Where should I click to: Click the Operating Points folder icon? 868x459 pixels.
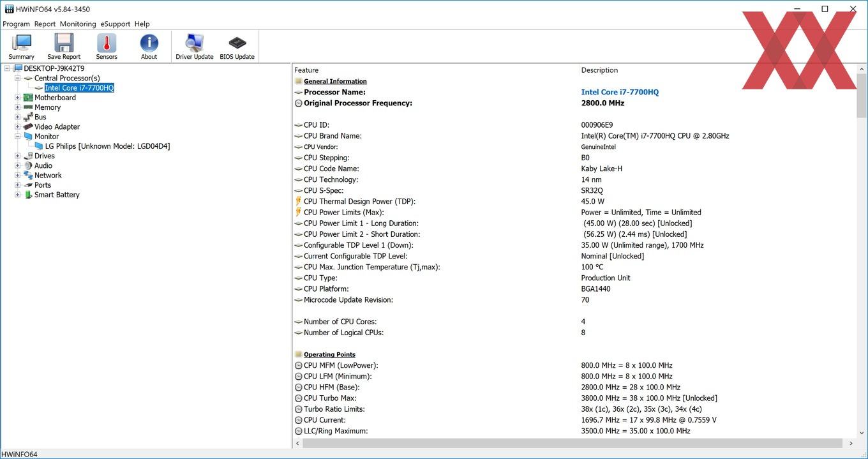pos(298,354)
